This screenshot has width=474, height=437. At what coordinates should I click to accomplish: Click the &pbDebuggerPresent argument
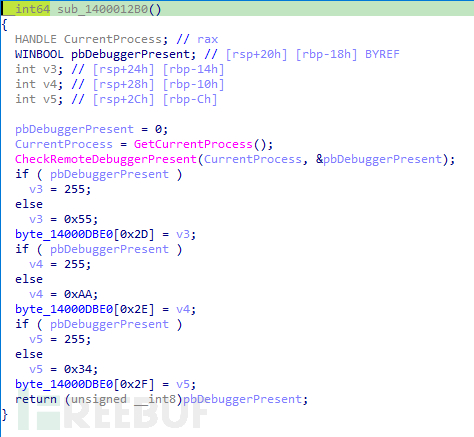pos(379,159)
